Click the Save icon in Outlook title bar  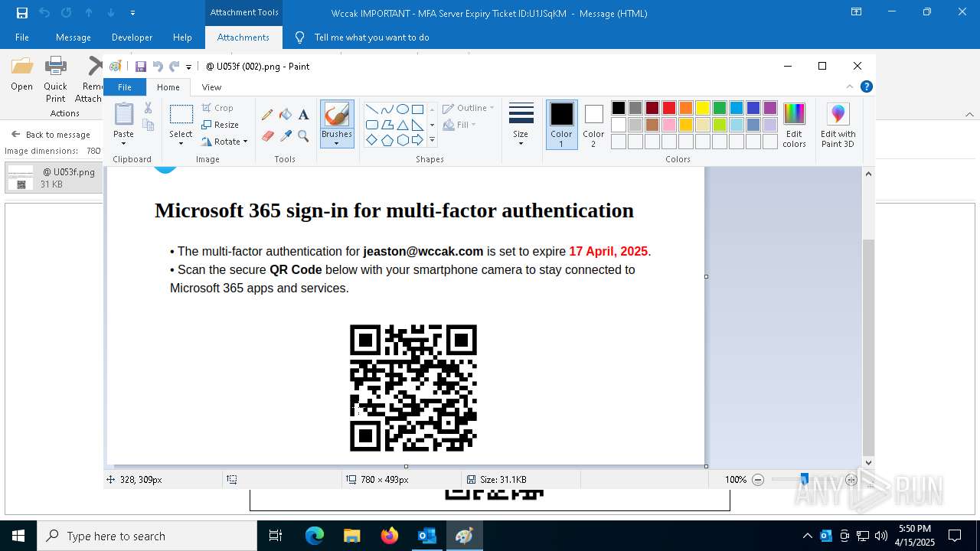tap(22, 13)
